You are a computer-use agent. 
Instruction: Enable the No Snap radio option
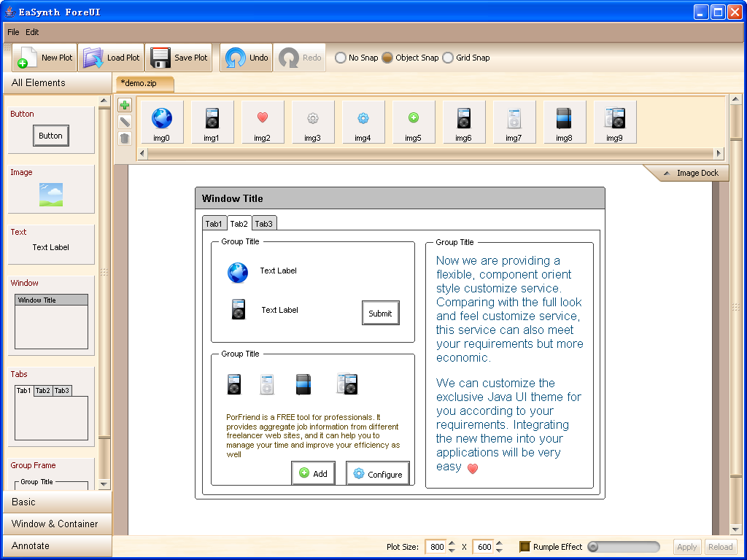click(341, 58)
